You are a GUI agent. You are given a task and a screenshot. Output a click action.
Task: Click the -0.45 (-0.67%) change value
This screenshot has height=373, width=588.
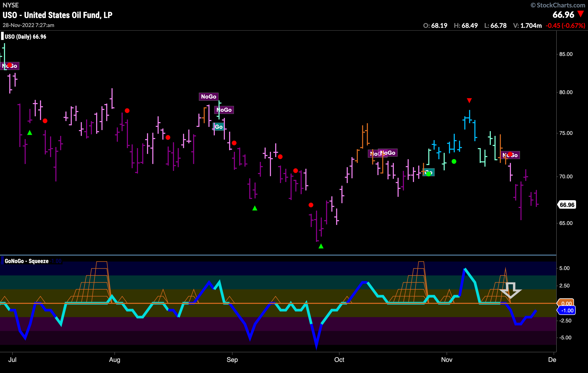(565, 25)
